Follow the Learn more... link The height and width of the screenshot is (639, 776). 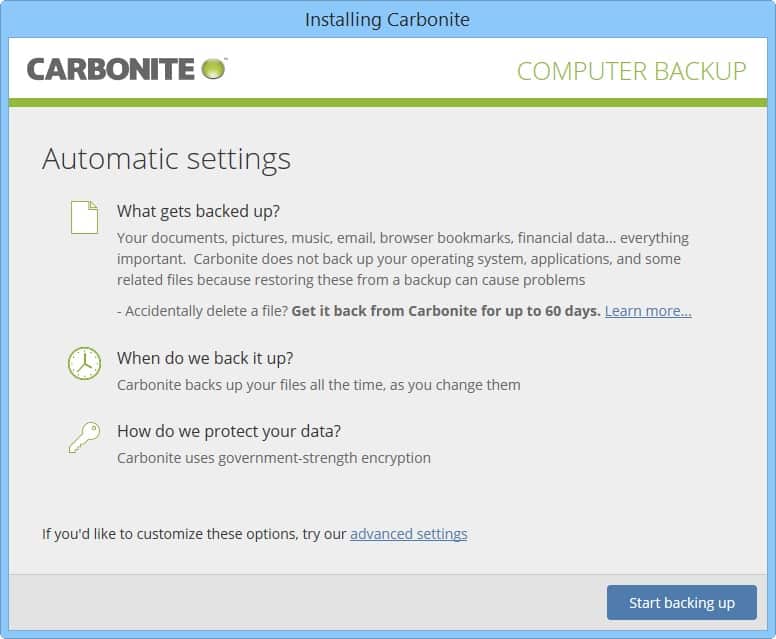click(648, 311)
